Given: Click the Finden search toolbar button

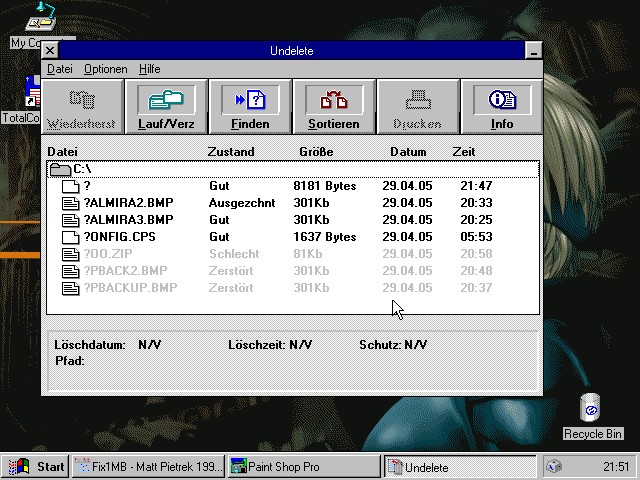Looking at the screenshot, I should coord(250,107).
